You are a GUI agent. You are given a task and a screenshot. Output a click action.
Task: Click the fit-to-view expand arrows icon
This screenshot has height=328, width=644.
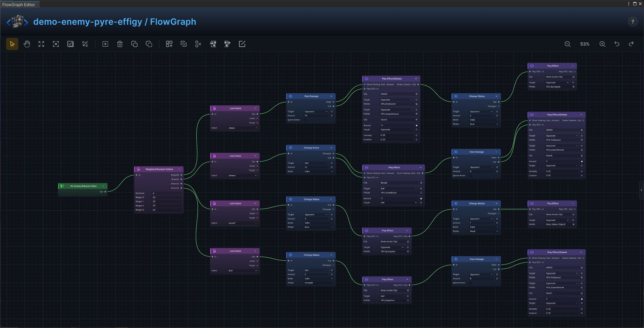(41, 44)
